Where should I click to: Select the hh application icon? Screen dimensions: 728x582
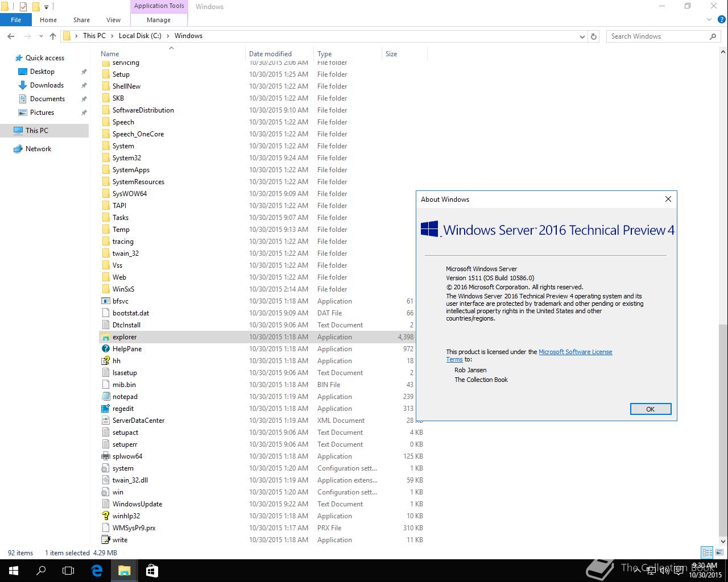[x=105, y=361]
